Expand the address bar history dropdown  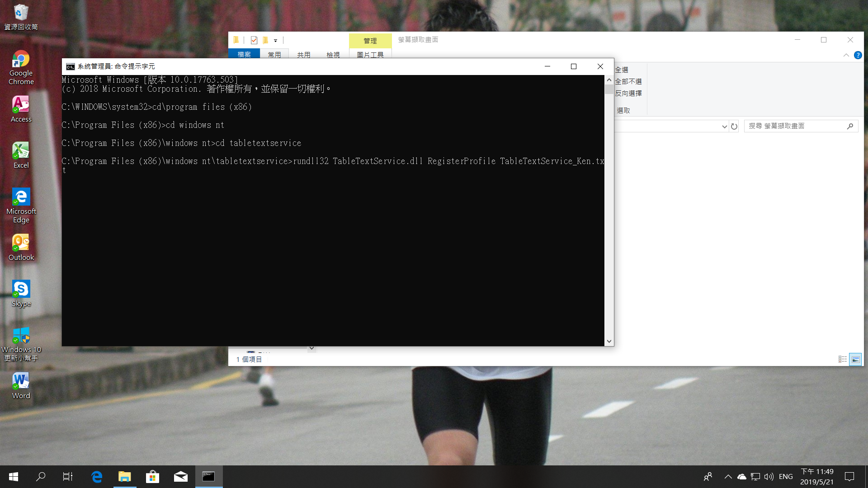[724, 127]
